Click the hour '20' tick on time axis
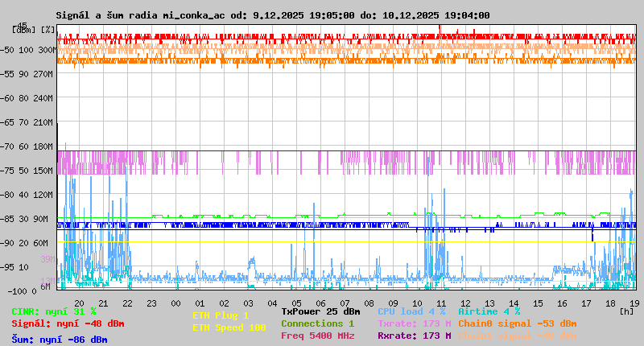This screenshot has width=644, height=346. click(79, 303)
